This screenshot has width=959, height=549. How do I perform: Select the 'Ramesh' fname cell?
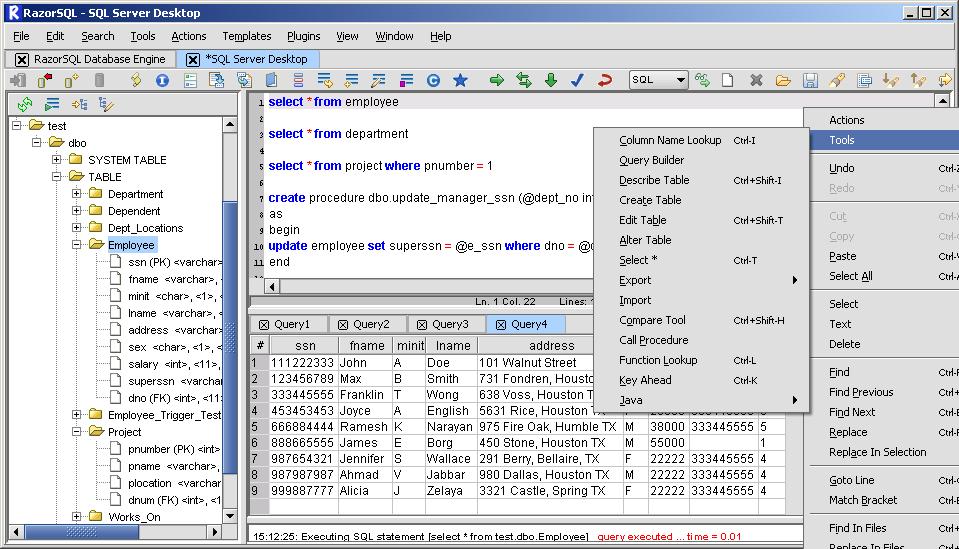coord(363,427)
